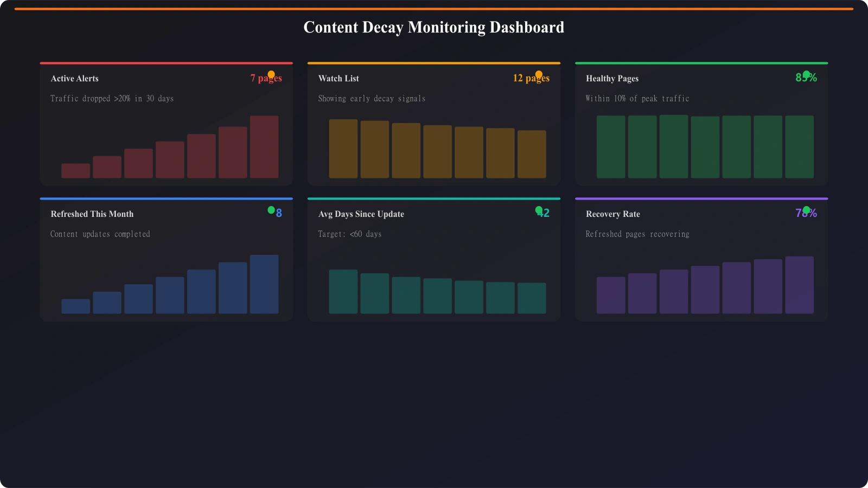Select the Recovery Rate card header
This screenshot has width=868, height=488.
pos(612,214)
